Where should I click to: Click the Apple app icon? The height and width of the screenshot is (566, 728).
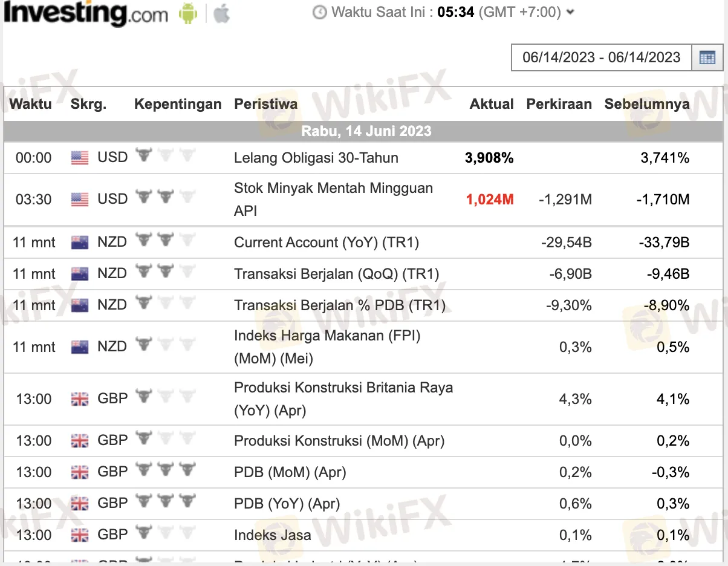pyautogui.click(x=222, y=13)
